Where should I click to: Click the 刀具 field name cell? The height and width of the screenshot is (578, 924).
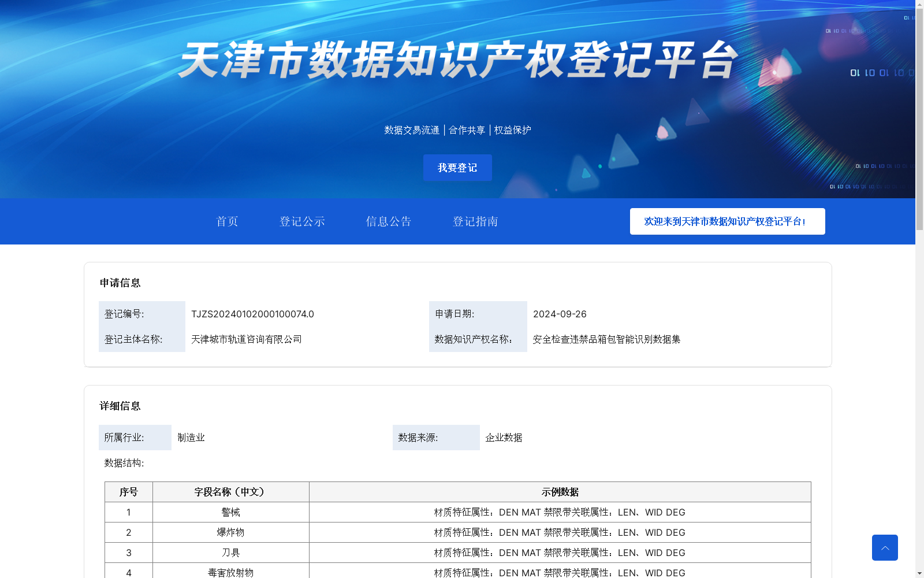point(231,553)
